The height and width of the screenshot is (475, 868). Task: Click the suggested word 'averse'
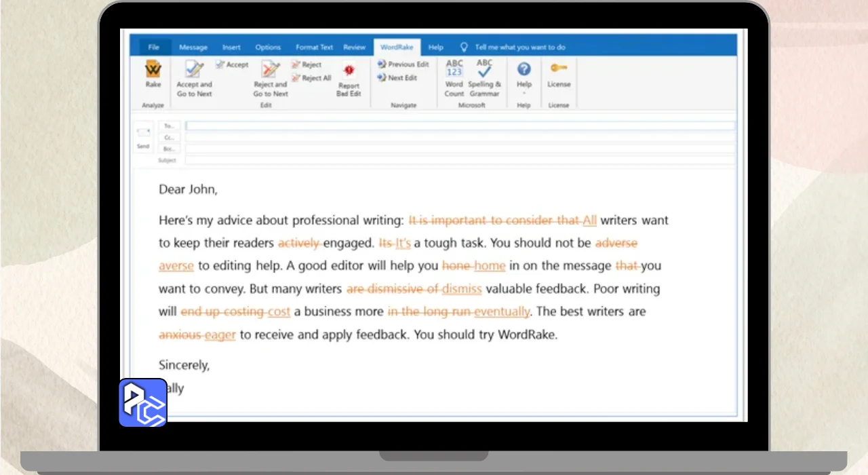pos(176,266)
